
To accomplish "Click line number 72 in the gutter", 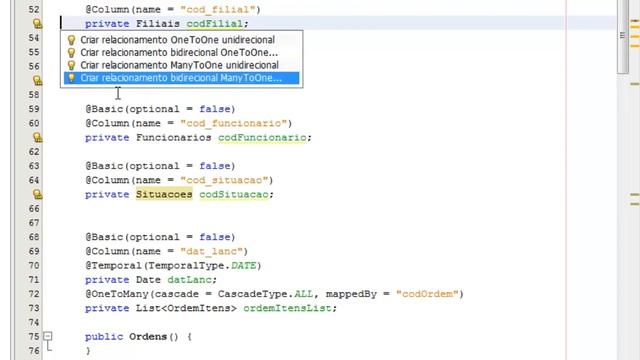I will [x=34, y=294].
